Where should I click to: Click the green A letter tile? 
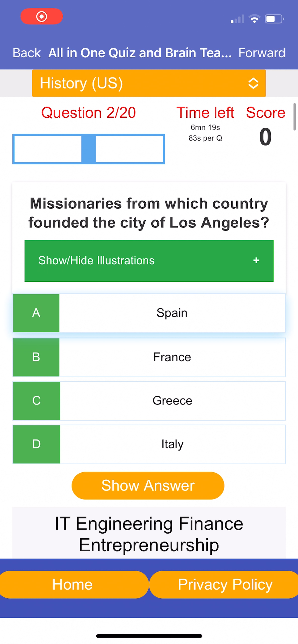pos(36,313)
